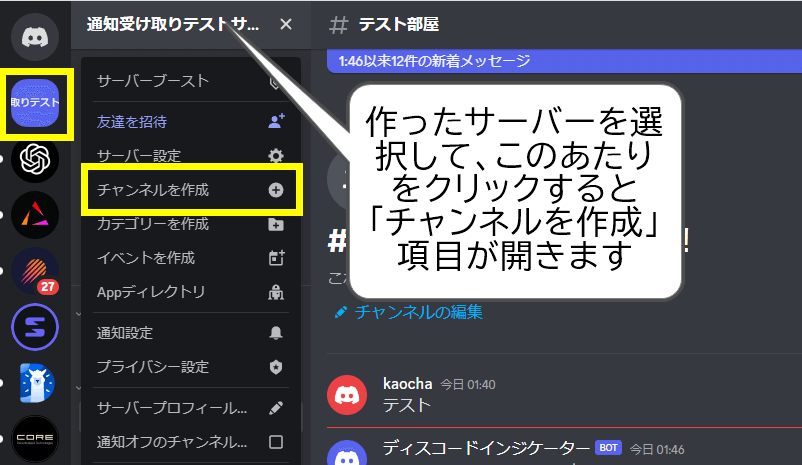Click ディスコードインジケーター bot name
This screenshot has height=465, width=802.
click(486, 448)
